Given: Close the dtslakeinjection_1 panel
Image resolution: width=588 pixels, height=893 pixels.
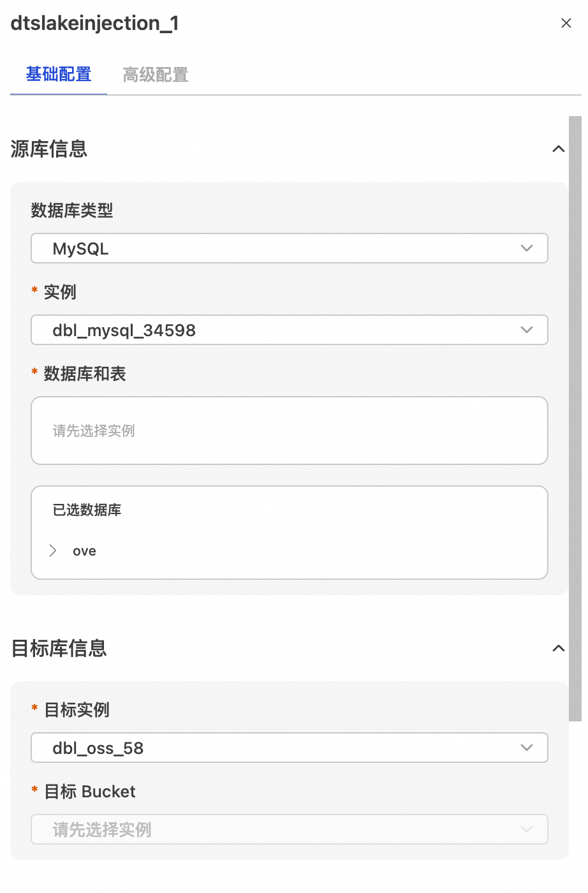Looking at the screenshot, I should [x=566, y=23].
